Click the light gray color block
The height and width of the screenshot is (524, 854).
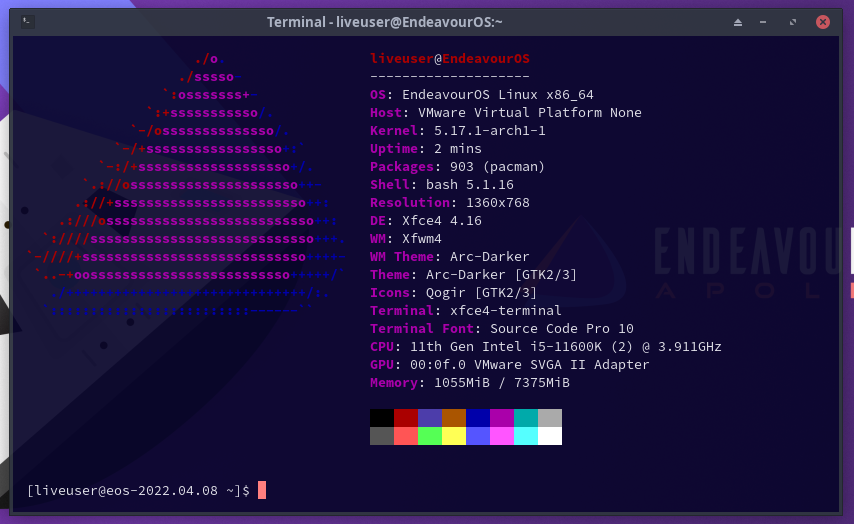[550, 418]
